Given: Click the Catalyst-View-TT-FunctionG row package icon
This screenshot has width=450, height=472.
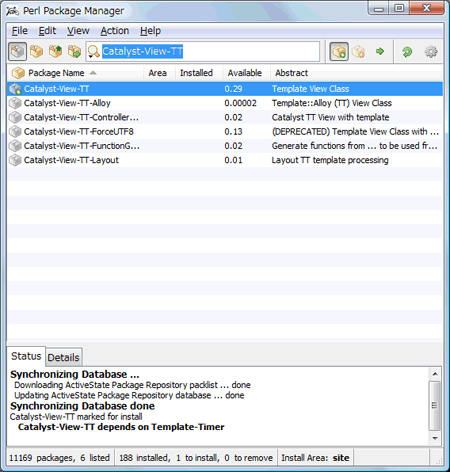Looking at the screenshot, I should [x=15, y=146].
